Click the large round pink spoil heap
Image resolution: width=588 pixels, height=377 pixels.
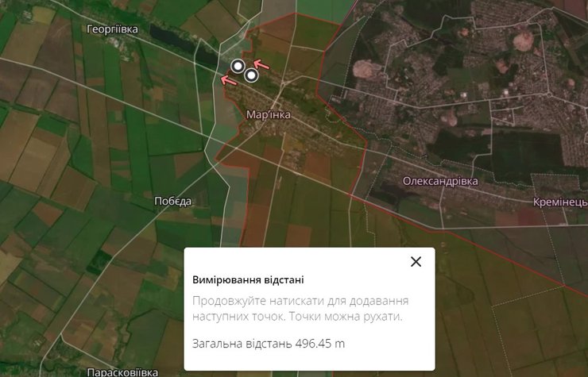tap(523, 40)
